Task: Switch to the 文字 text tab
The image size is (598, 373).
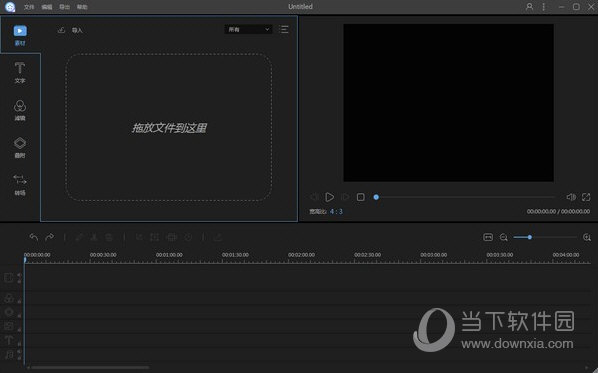Action: 20,73
